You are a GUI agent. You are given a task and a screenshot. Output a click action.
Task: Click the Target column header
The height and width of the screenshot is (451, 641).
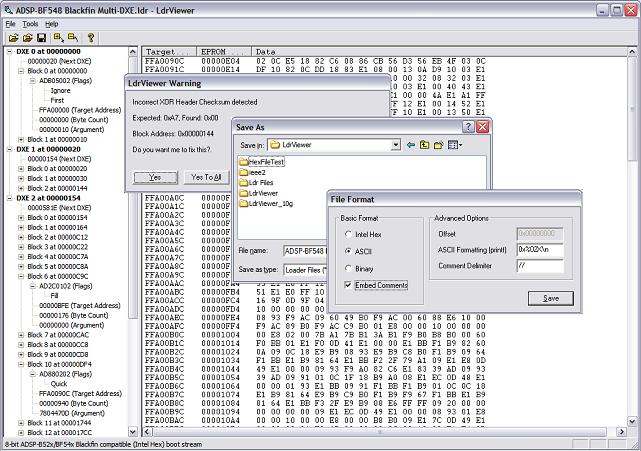point(169,52)
